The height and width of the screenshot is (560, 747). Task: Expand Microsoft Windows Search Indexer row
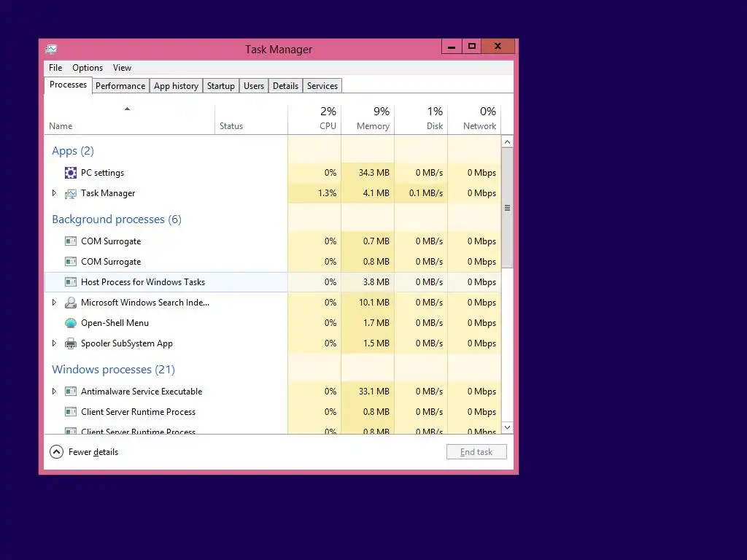(x=54, y=303)
